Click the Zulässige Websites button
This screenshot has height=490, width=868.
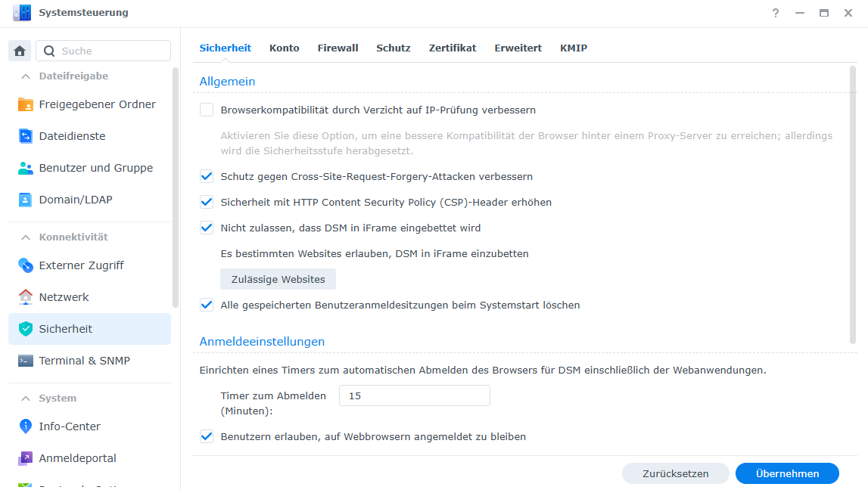(x=278, y=279)
